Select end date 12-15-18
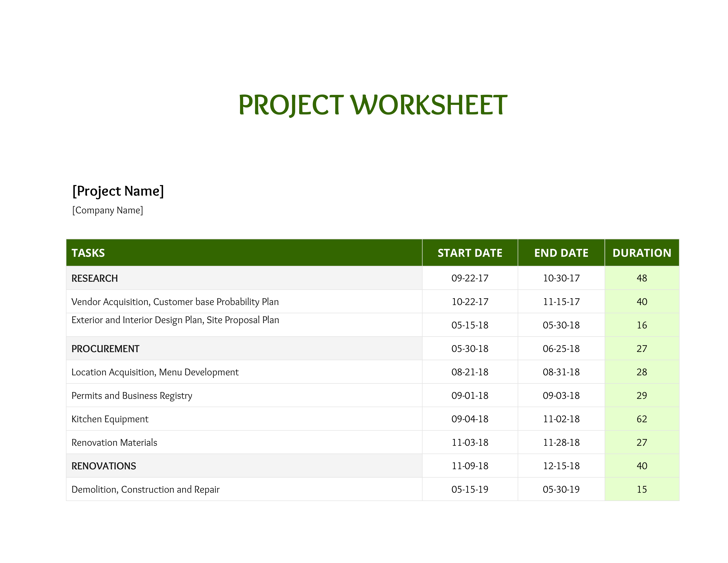 click(561, 466)
